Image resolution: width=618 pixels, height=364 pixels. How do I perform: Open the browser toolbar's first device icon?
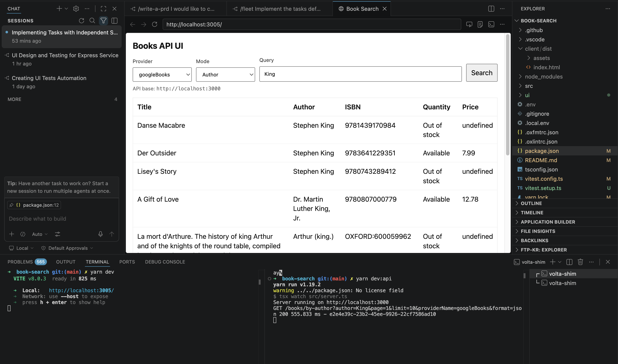pyautogui.click(x=469, y=24)
